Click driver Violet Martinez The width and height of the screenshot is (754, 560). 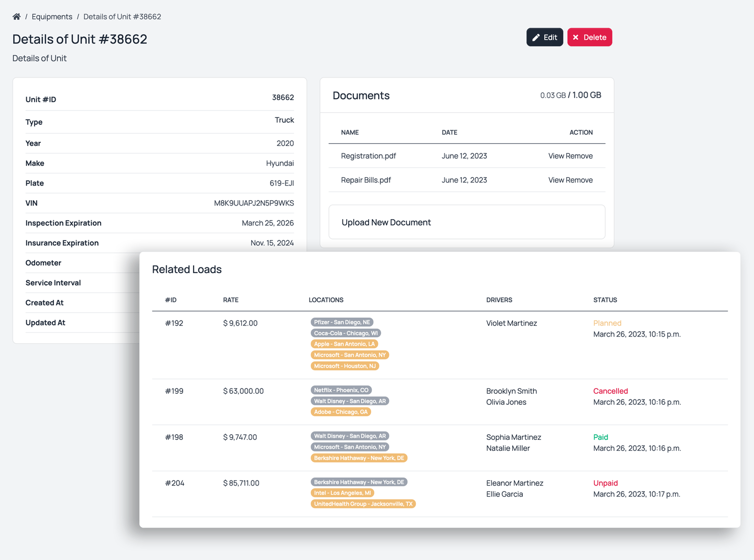pyautogui.click(x=511, y=323)
